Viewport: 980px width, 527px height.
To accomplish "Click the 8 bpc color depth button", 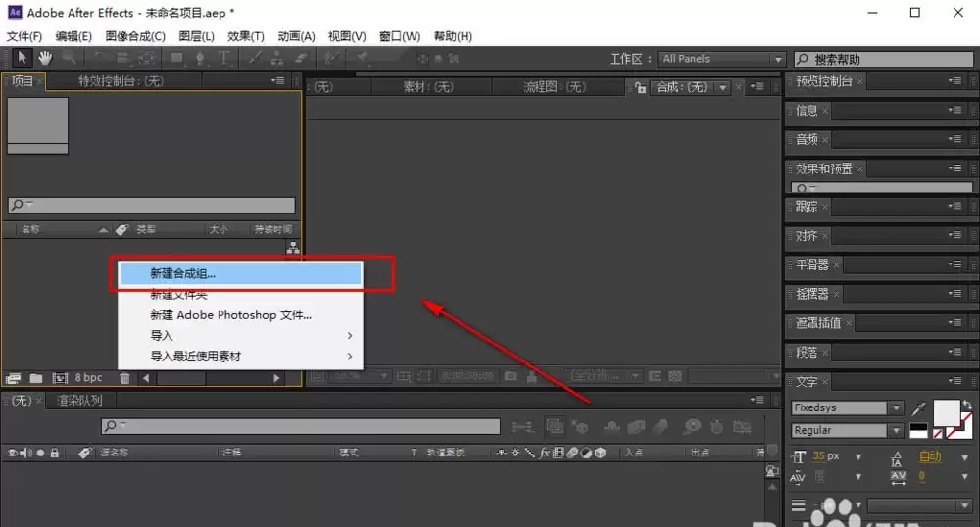I will point(89,378).
